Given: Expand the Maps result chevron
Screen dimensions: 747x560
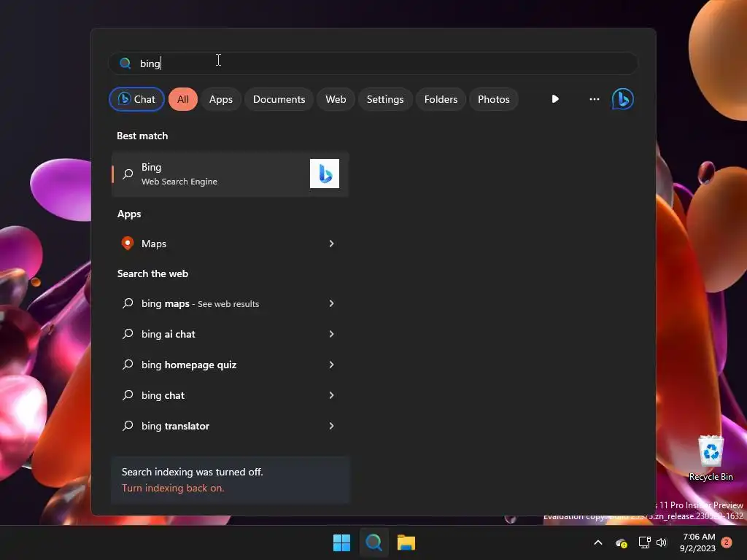Looking at the screenshot, I should point(332,244).
